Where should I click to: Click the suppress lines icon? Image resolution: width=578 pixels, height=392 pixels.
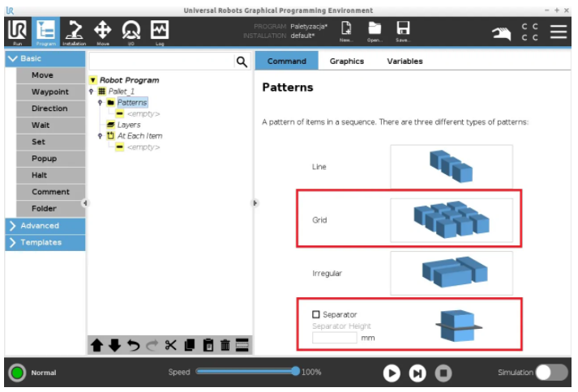(x=242, y=346)
